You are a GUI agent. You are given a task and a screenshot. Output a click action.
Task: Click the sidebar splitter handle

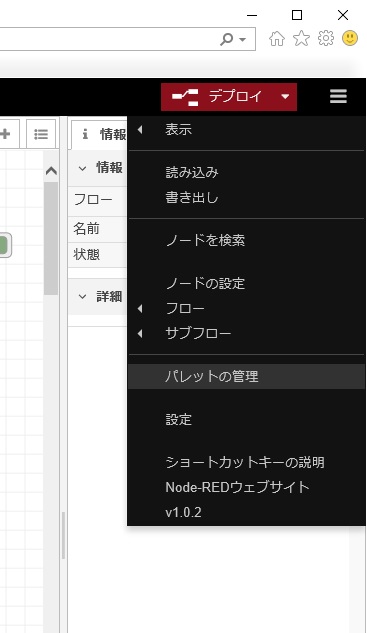[x=63, y=535]
